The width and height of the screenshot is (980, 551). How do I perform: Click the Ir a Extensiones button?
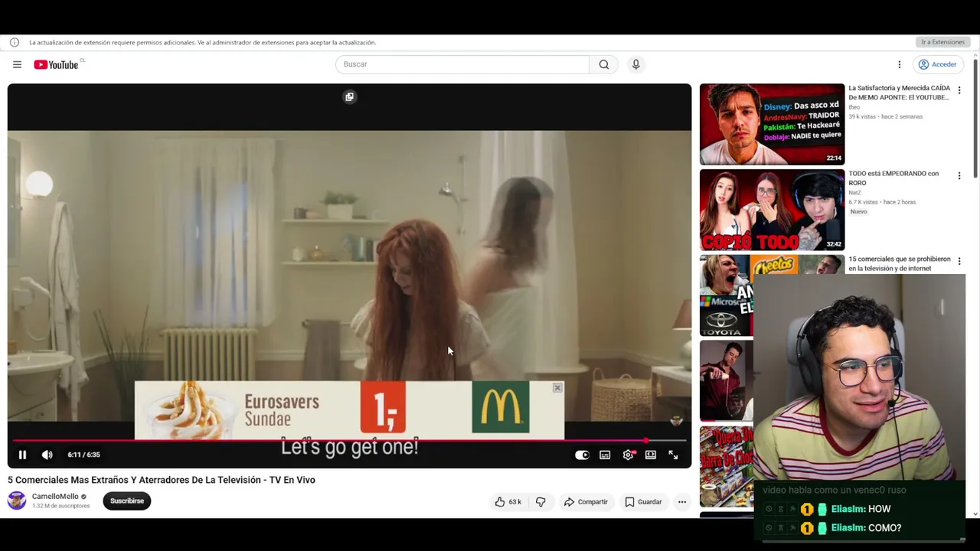pyautogui.click(x=942, y=42)
